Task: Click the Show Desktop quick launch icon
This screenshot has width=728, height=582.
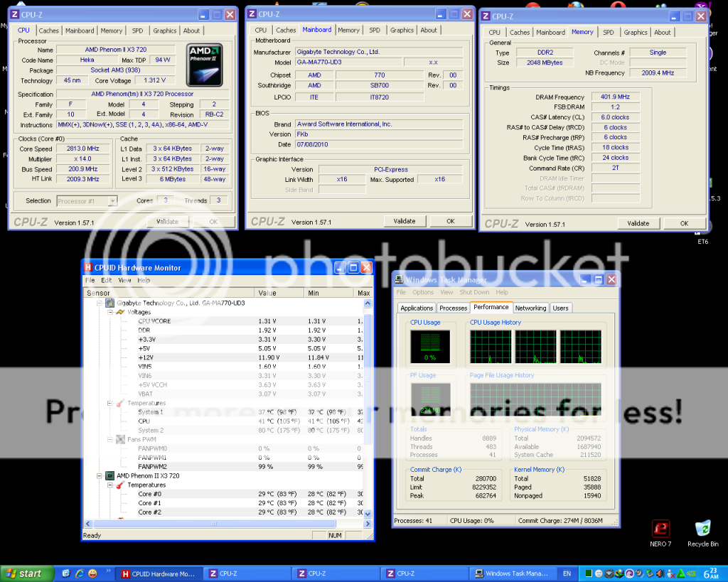Action: pyautogui.click(x=66, y=573)
